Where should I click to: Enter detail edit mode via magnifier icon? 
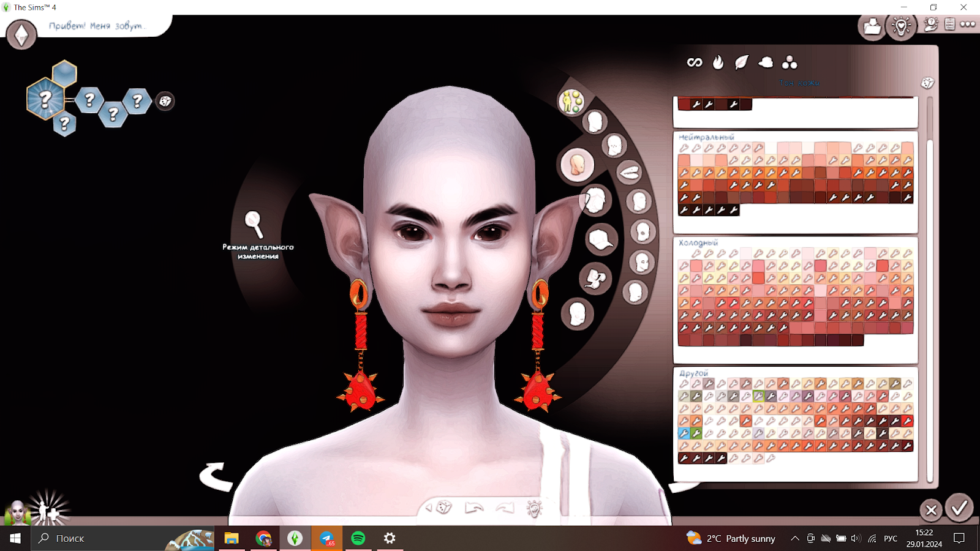tap(254, 224)
